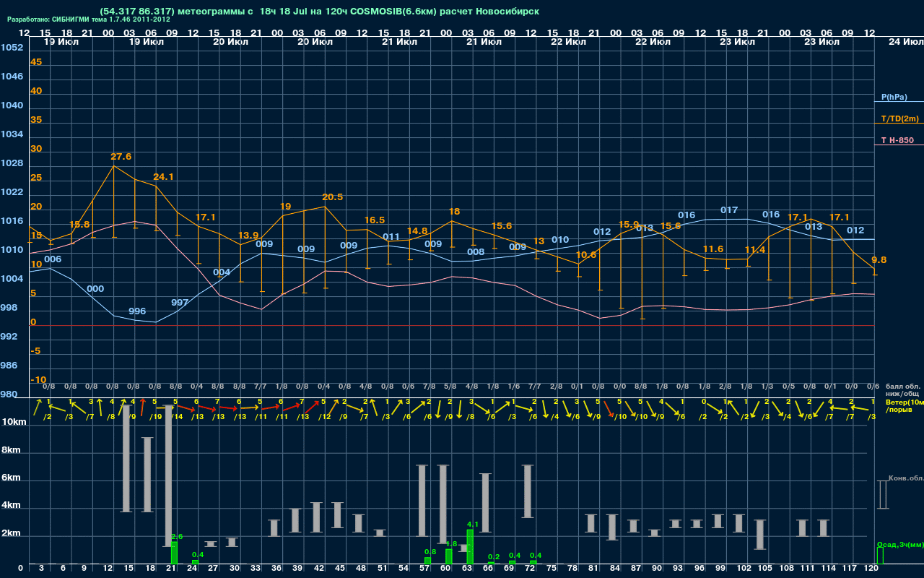Click the 996 pressure minimum label

click(137, 311)
